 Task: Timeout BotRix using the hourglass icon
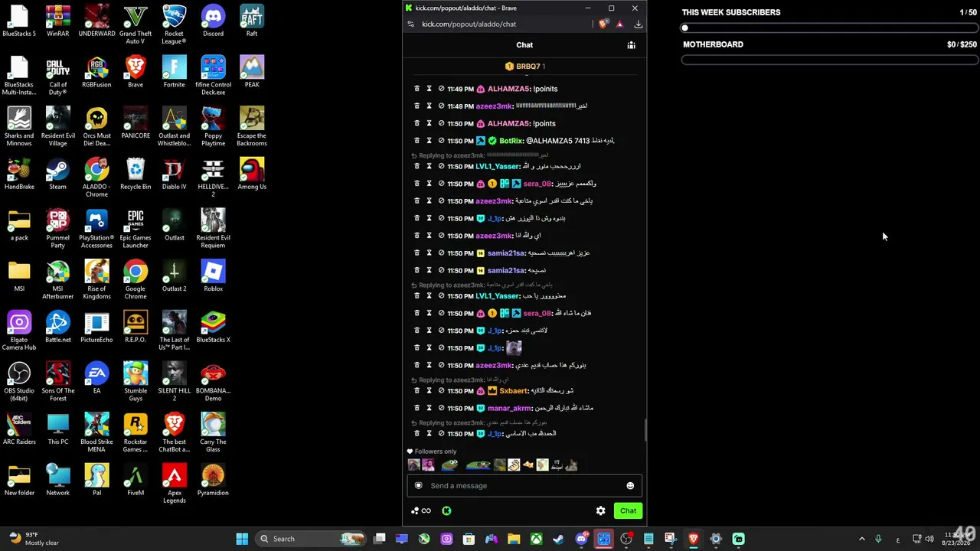pos(429,141)
